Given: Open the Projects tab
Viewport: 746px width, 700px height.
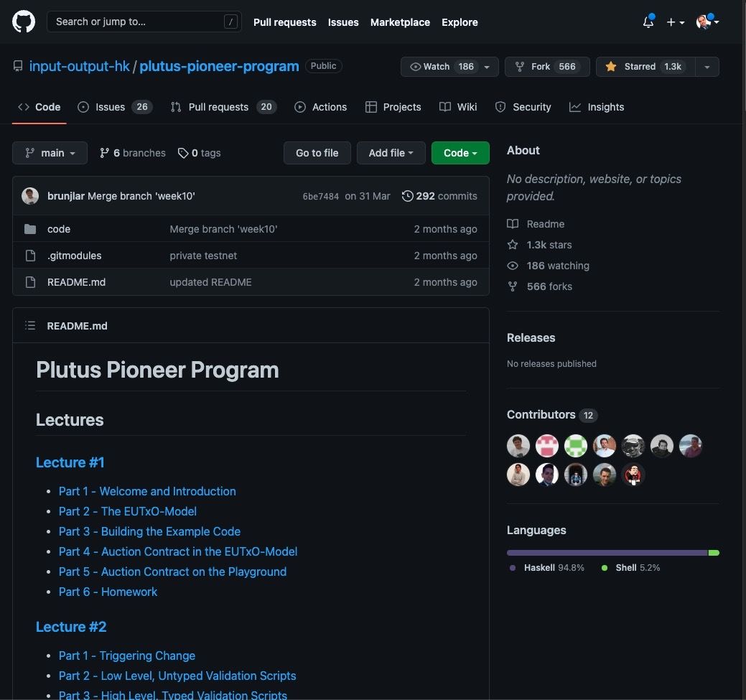Looking at the screenshot, I should [x=393, y=107].
